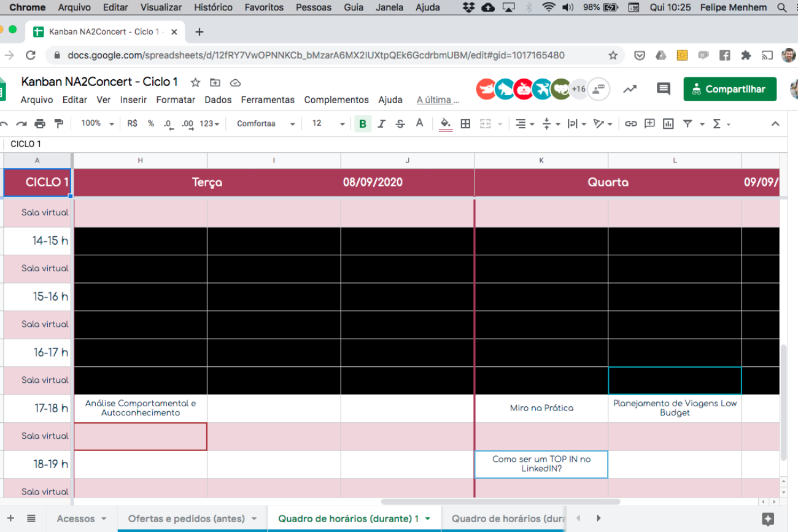Click the insert chart icon
798x532 pixels.
pos(668,124)
